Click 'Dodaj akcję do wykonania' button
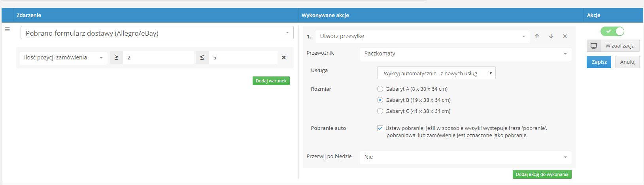The height and width of the screenshot is (185, 644). pyautogui.click(x=542, y=174)
